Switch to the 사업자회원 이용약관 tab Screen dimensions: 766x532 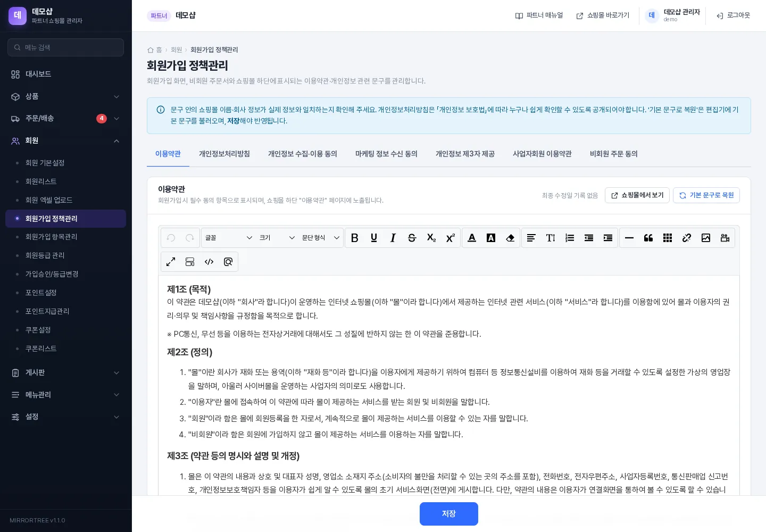tap(542, 154)
